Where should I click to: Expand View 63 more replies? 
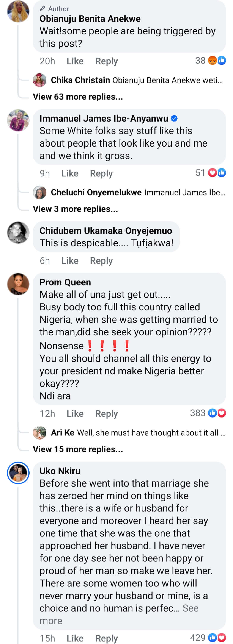click(78, 97)
